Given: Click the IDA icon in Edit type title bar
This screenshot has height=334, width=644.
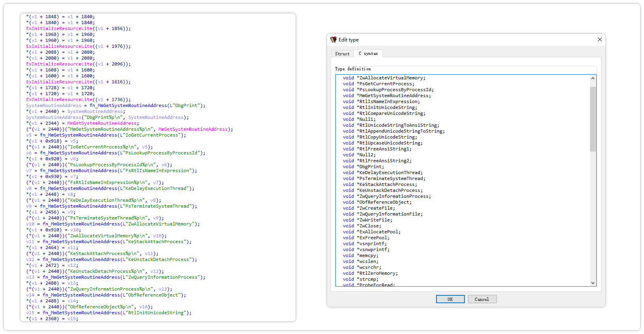Looking at the screenshot, I should [x=333, y=39].
